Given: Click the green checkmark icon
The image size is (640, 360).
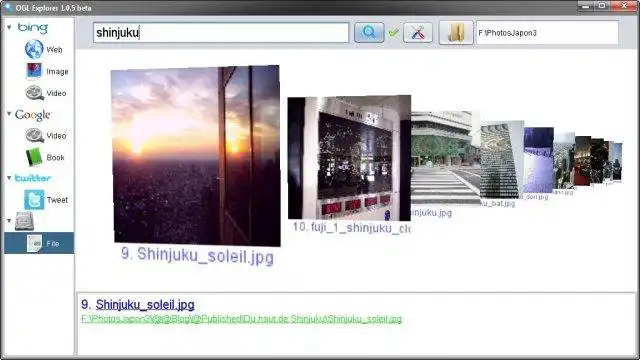Looking at the screenshot, I should [x=393, y=32].
